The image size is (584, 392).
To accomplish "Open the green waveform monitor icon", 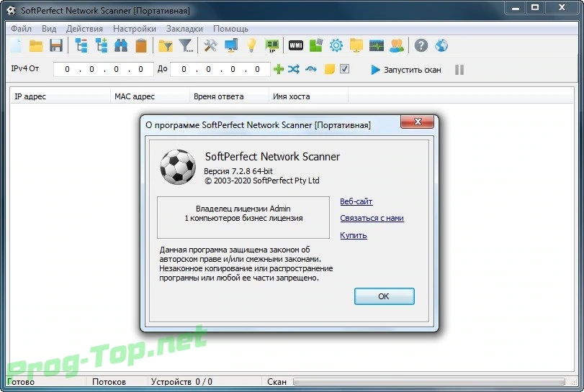I will 377,46.
